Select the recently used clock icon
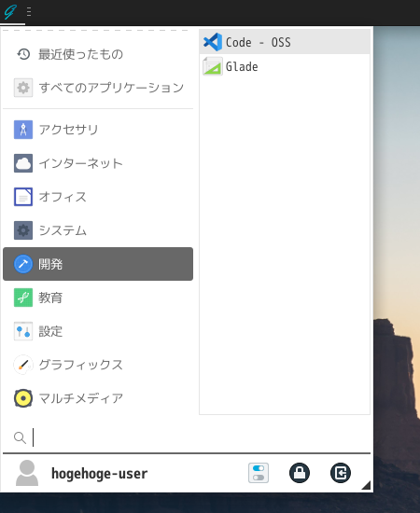 click(23, 54)
